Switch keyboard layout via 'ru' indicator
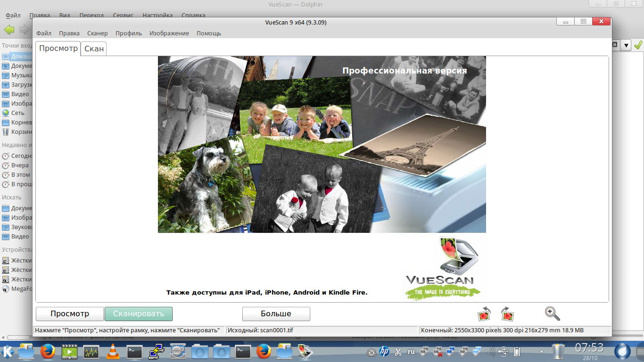644x362 pixels. (411, 352)
